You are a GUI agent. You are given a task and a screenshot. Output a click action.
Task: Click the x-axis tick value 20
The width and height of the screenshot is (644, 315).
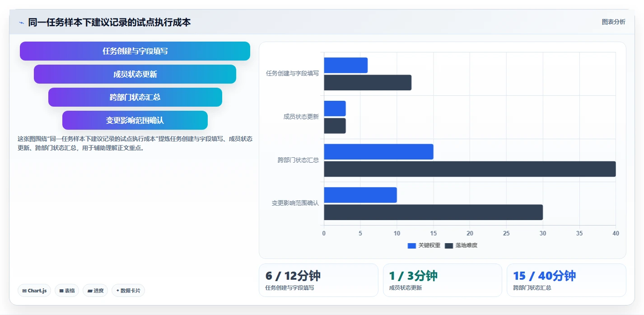470,233
